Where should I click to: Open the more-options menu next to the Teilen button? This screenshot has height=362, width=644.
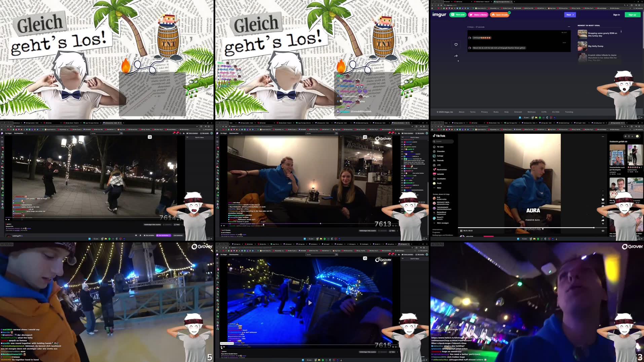point(397,230)
